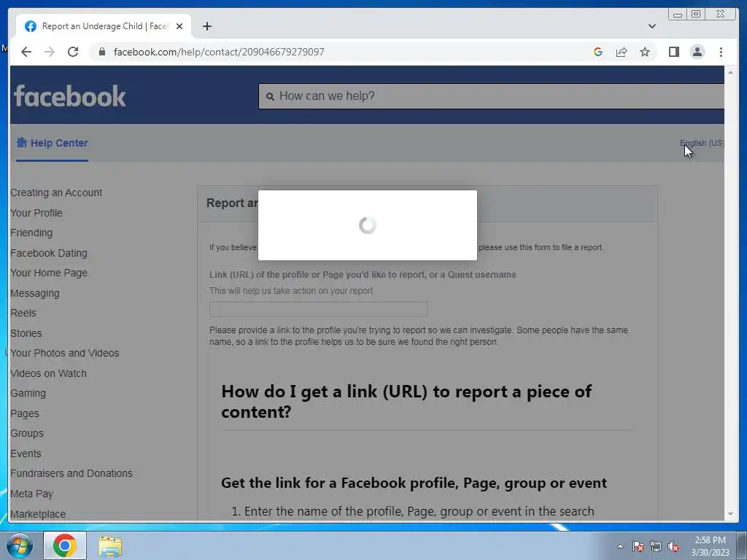This screenshot has width=747, height=560.
Task: Open Your Profile help topic
Action: (x=36, y=213)
